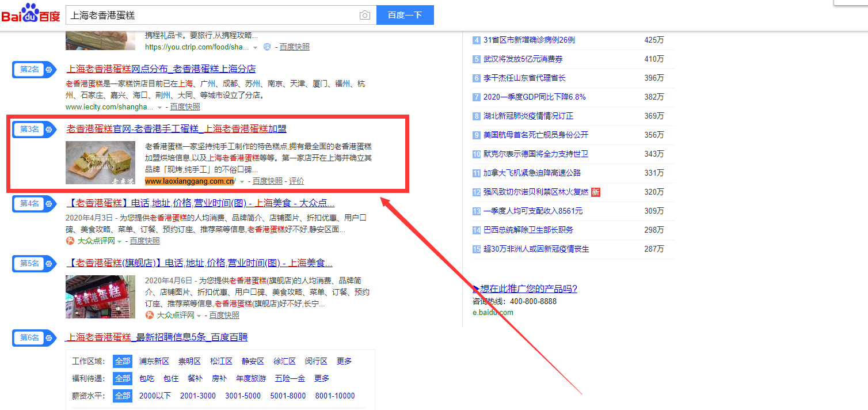This screenshot has width=868, height=410.
Task: Click the 咨询热线 400-800-8888 text
Action: [515, 301]
